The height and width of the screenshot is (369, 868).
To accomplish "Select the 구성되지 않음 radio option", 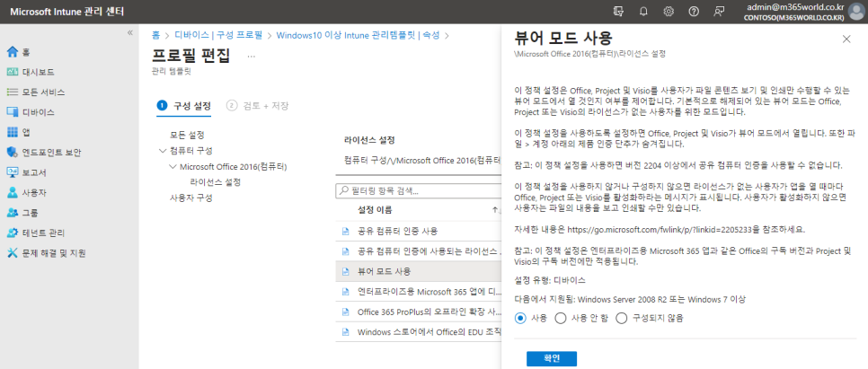I will coord(622,318).
